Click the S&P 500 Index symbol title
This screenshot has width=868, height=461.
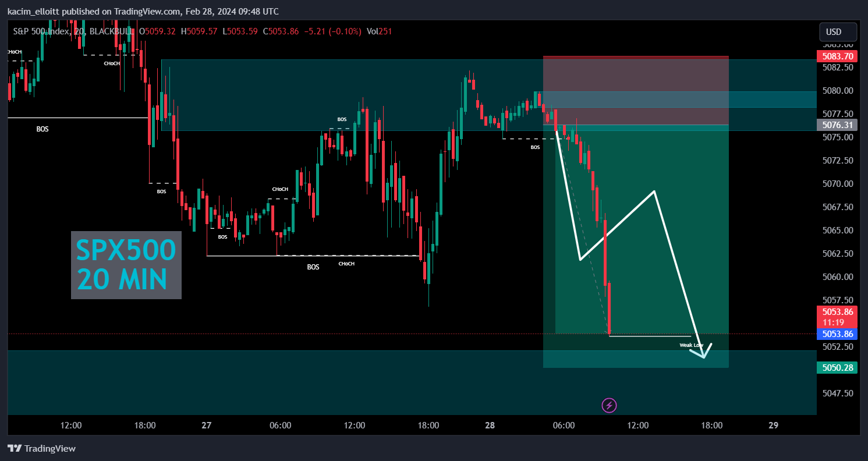point(41,31)
